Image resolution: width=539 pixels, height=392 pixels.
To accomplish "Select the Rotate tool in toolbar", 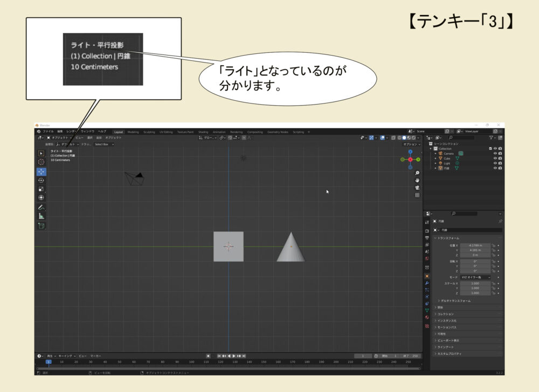I will (42, 180).
